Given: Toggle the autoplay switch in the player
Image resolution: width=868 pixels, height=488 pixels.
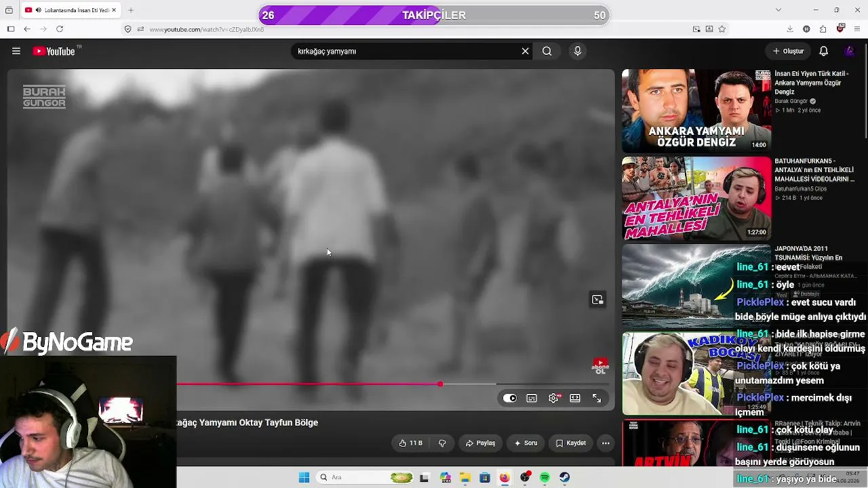Looking at the screenshot, I should [x=510, y=398].
